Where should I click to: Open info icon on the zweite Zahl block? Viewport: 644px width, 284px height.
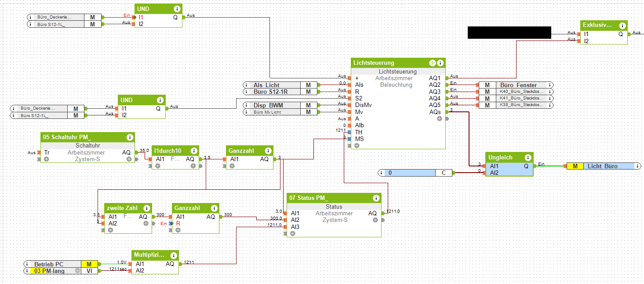point(146,208)
